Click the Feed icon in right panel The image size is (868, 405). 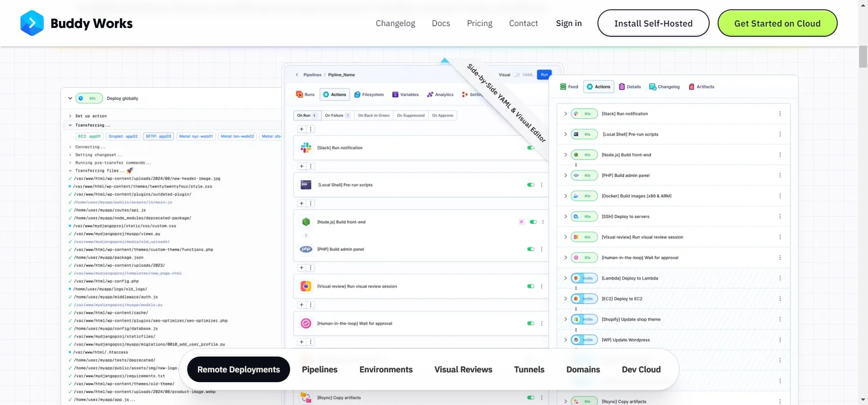click(563, 87)
